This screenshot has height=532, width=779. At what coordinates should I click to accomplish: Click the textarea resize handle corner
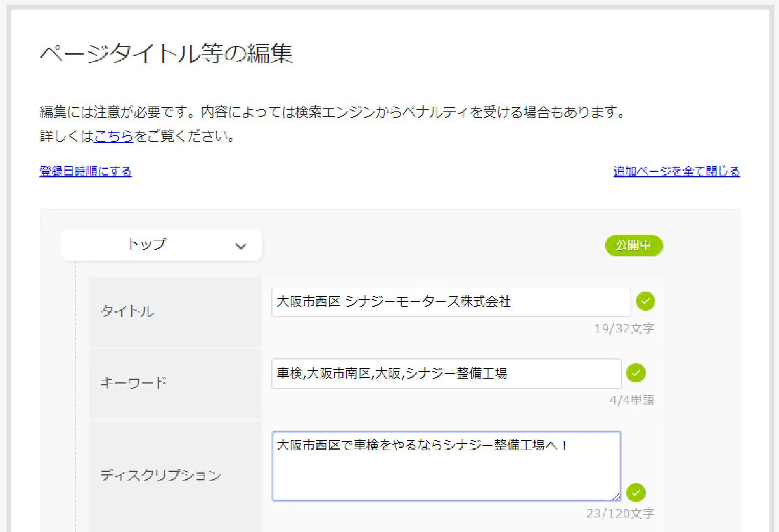click(x=616, y=496)
